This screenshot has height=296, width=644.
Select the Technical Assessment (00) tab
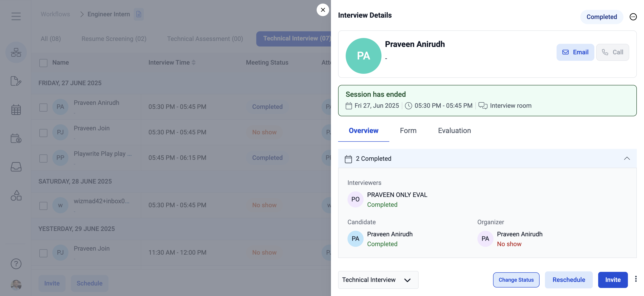click(x=205, y=39)
